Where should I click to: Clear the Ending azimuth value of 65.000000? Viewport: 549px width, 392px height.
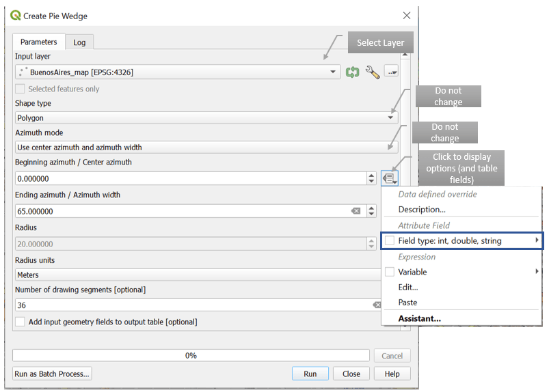click(x=356, y=211)
